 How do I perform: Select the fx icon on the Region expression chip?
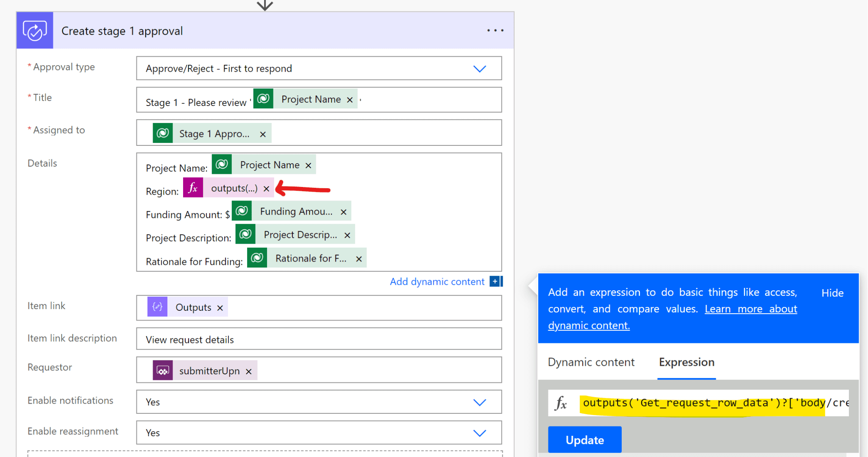pos(193,187)
